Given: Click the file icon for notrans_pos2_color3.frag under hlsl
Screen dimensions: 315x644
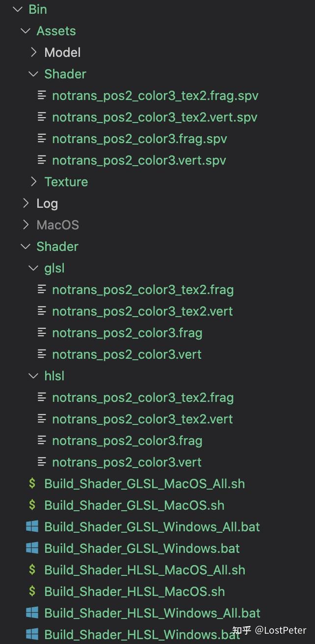Looking at the screenshot, I should [x=42, y=440].
